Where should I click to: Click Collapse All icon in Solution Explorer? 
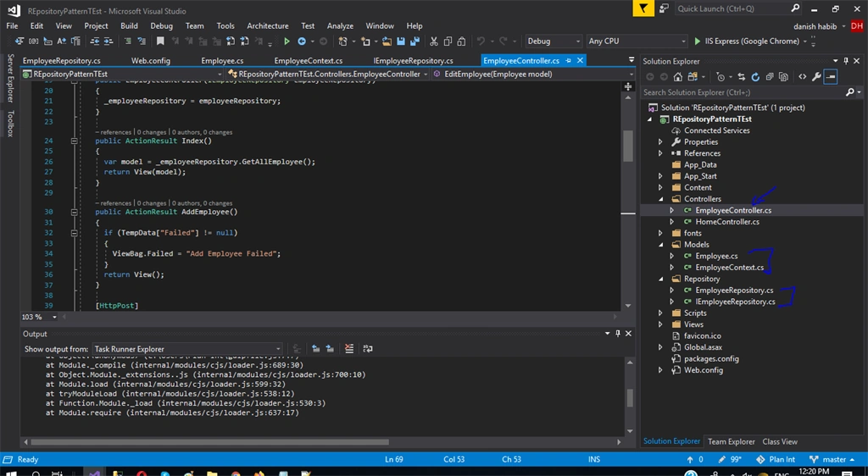click(x=770, y=77)
